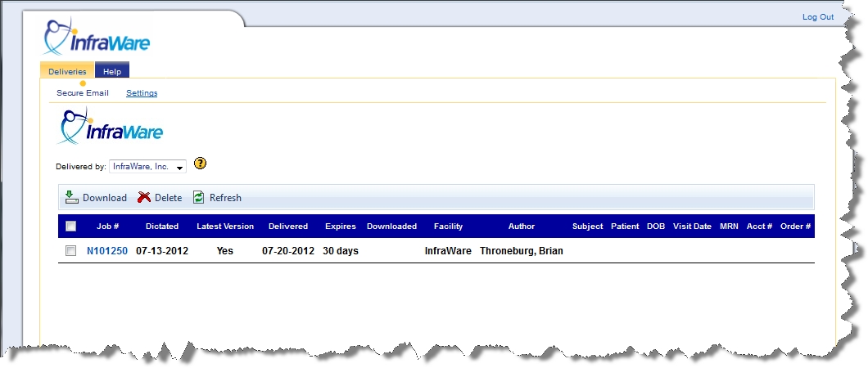Click the Log Out link
Image resolution: width=868 pixels, height=368 pixels.
[817, 17]
